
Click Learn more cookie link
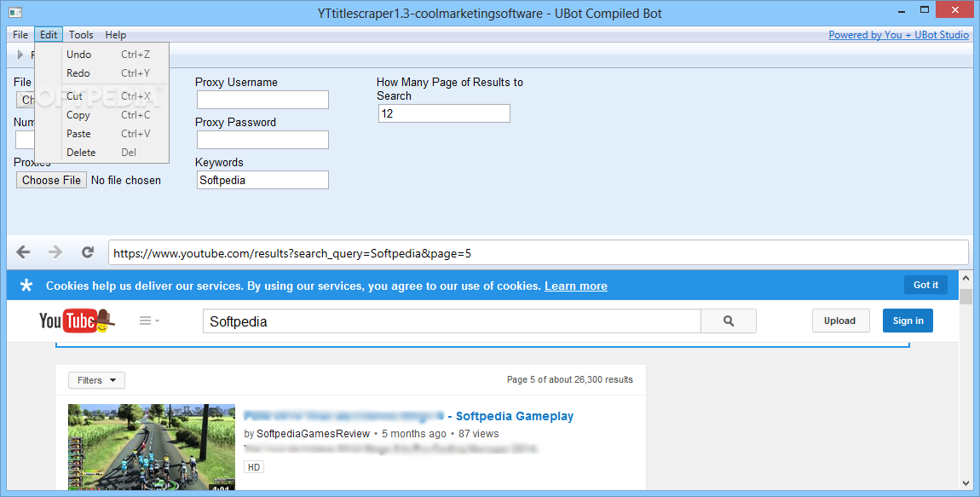[575, 286]
